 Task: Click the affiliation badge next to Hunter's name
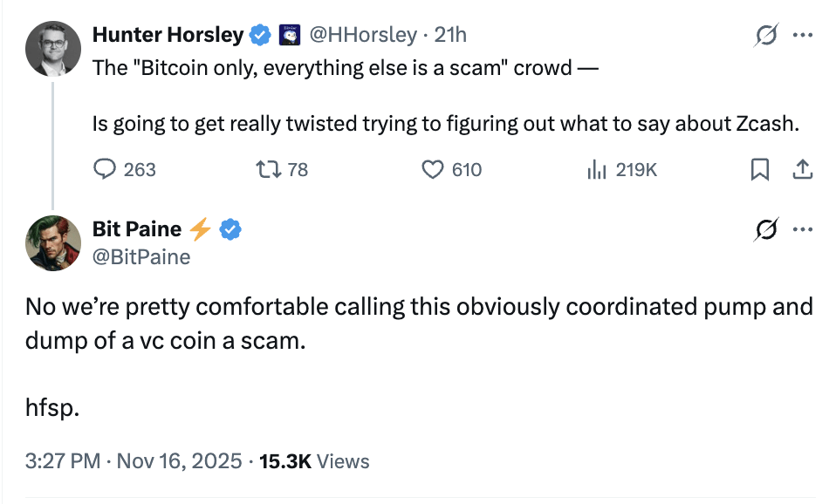coord(289,35)
